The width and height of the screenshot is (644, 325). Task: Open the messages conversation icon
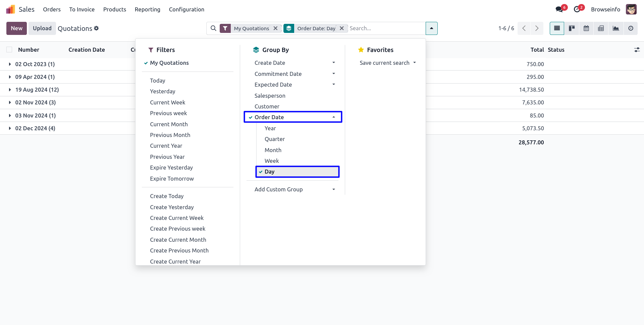coord(559,9)
